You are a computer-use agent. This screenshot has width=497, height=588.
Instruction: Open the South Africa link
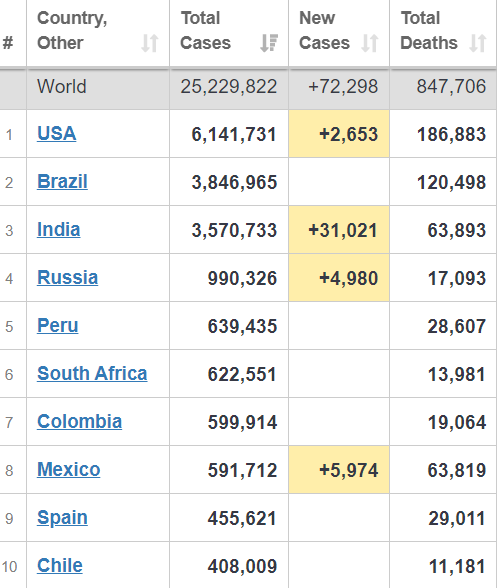coord(92,374)
